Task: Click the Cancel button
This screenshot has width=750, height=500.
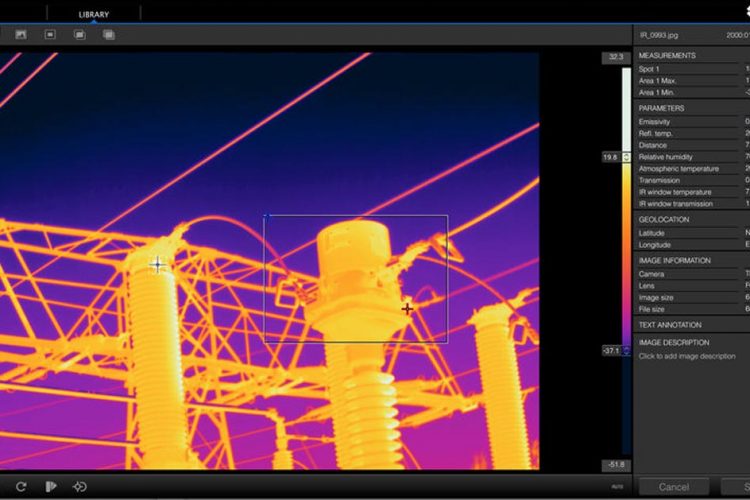Action: point(674,487)
